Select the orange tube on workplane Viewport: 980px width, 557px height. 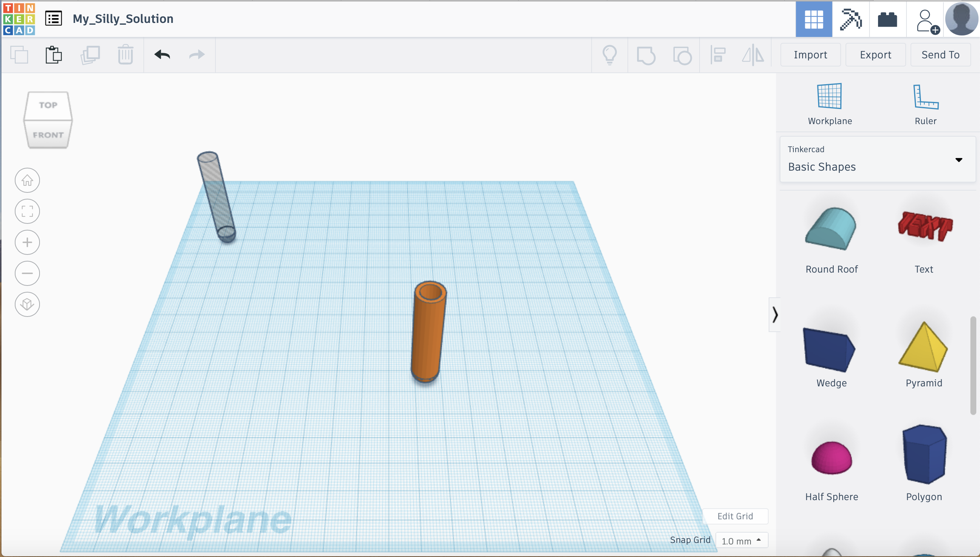(429, 332)
